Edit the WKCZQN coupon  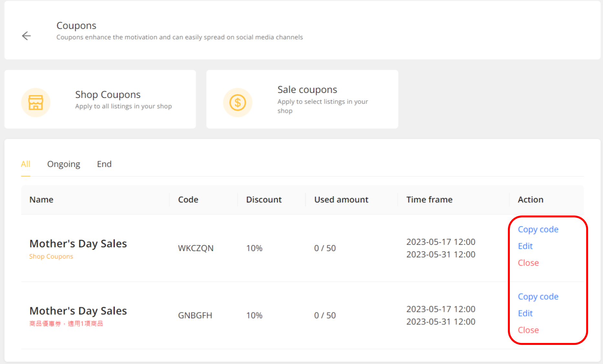coord(525,246)
